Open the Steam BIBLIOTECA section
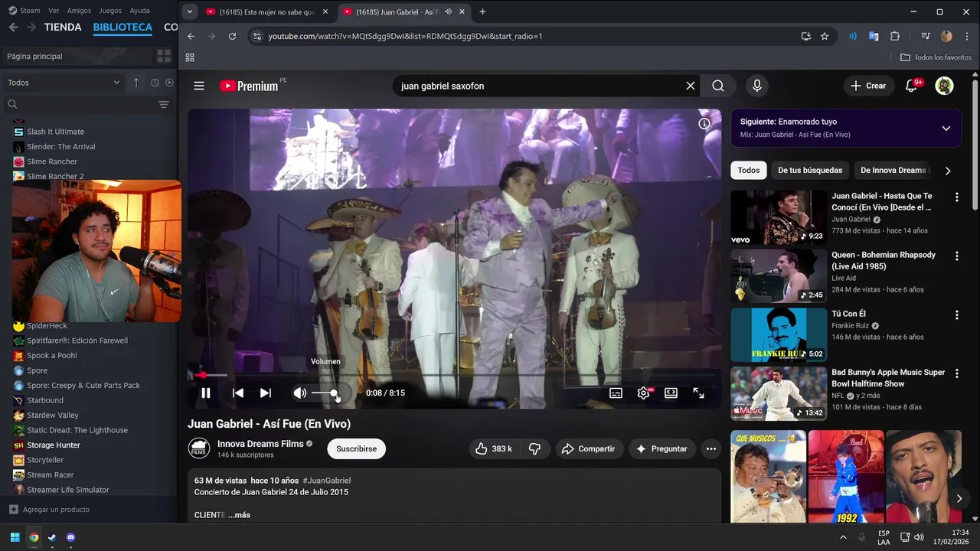 (122, 27)
